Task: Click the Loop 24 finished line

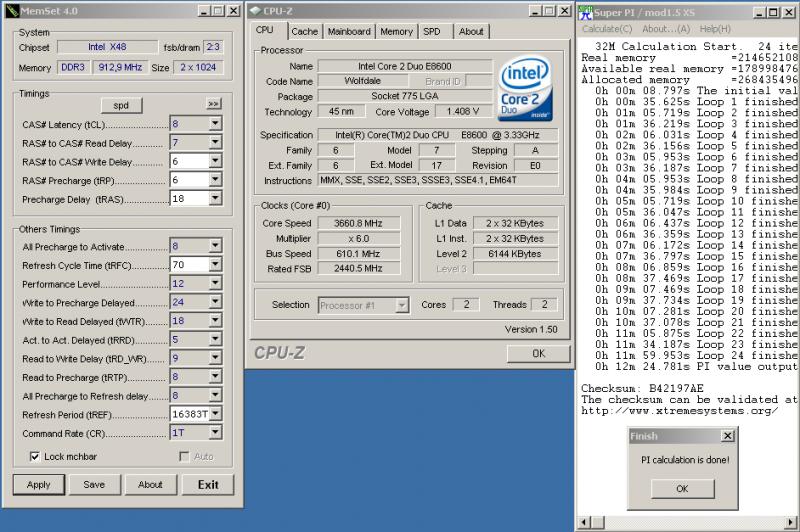Action: pyautogui.click(x=696, y=356)
